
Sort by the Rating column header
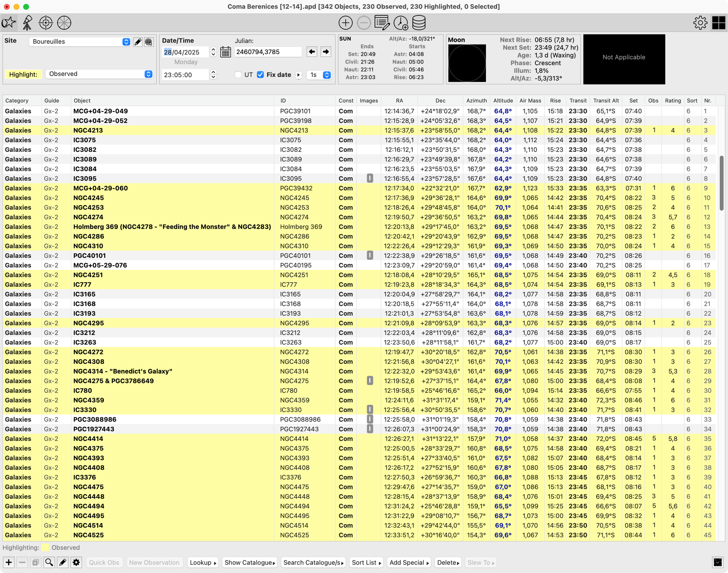(x=673, y=100)
